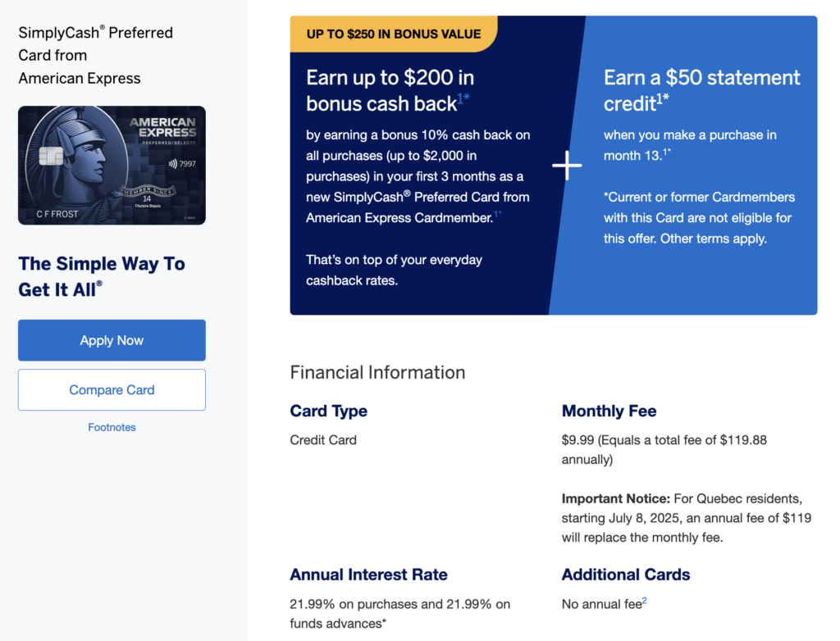The height and width of the screenshot is (641, 840).
Task: Click the 'Annual Interest Rate' heading
Action: click(x=368, y=575)
